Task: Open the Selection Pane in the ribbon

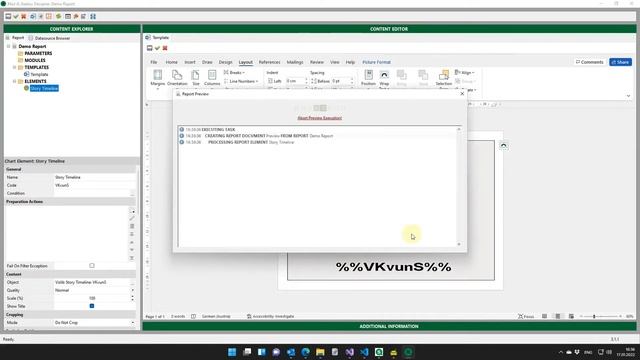Action: [x=444, y=78]
